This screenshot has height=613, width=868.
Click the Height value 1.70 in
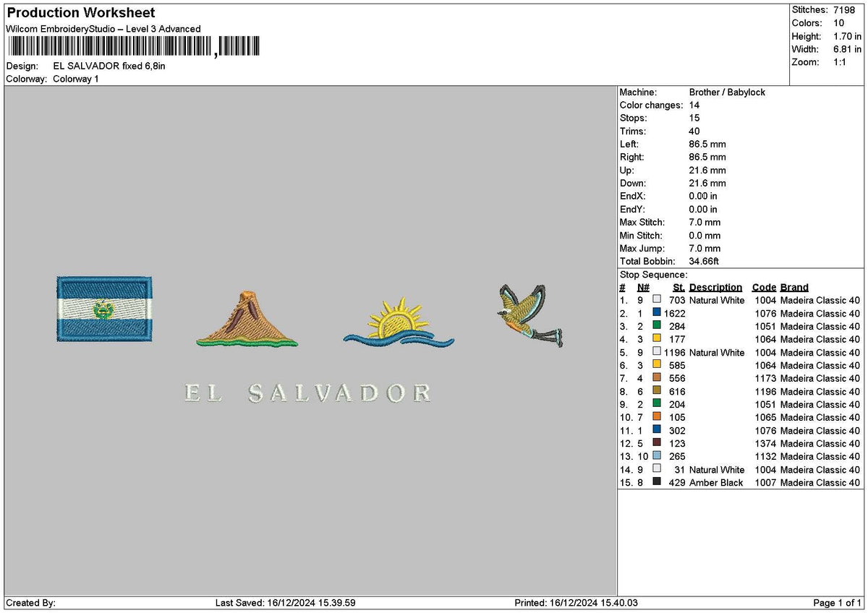[x=848, y=36]
